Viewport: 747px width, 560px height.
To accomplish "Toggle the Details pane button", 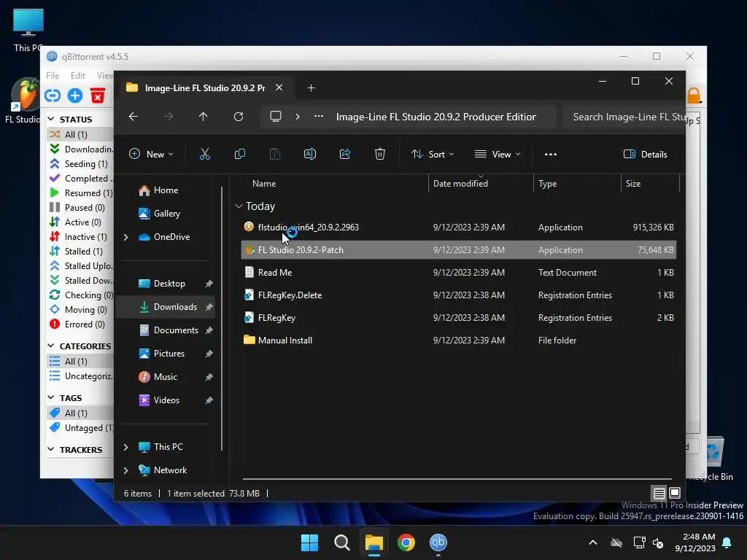I will pyautogui.click(x=646, y=155).
